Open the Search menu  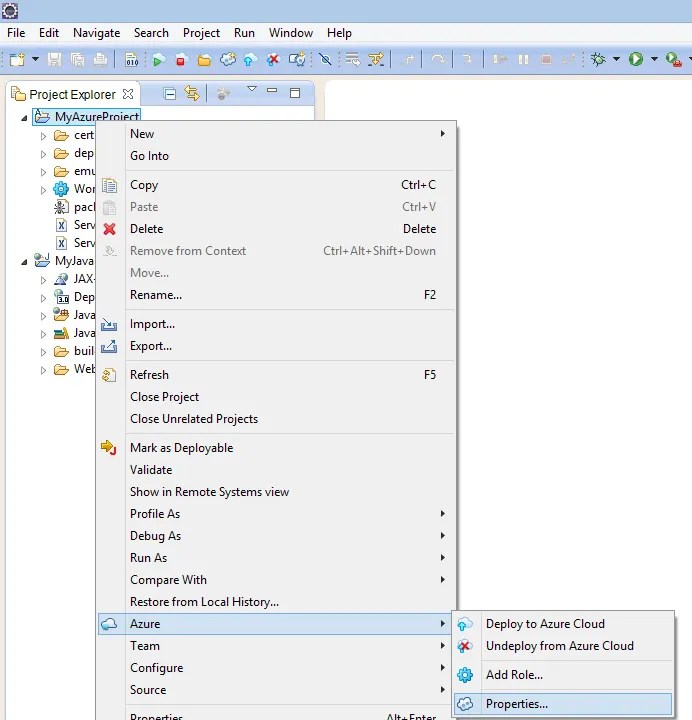coord(151,33)
